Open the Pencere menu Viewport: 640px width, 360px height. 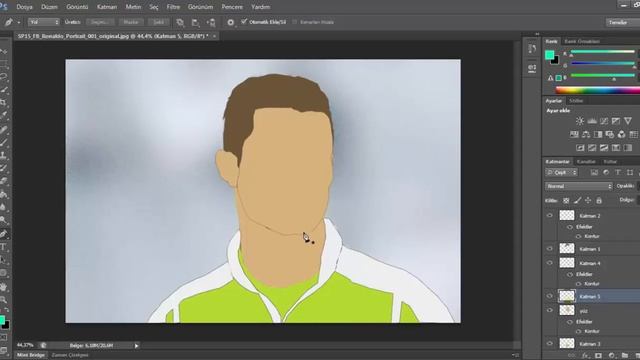[232, 7]
